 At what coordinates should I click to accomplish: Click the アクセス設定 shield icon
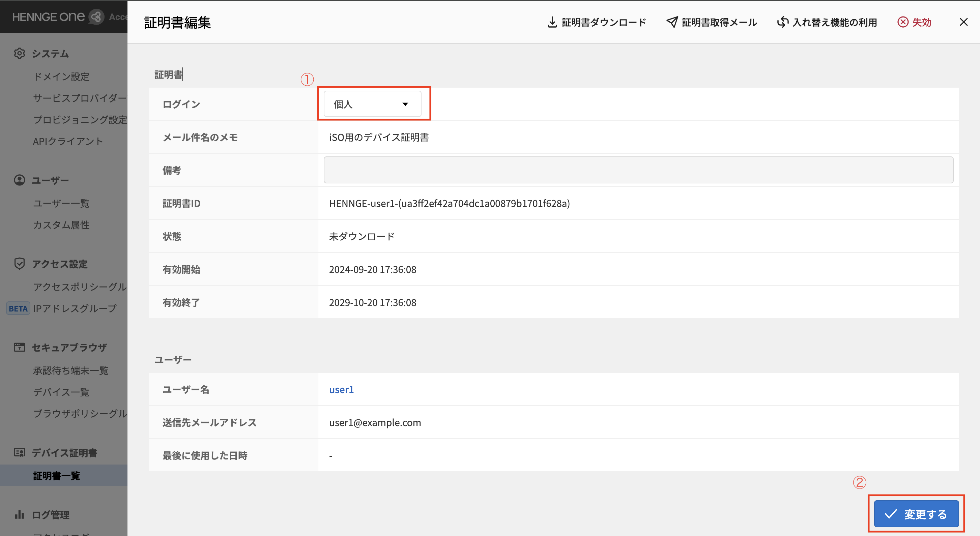(20, 264)
